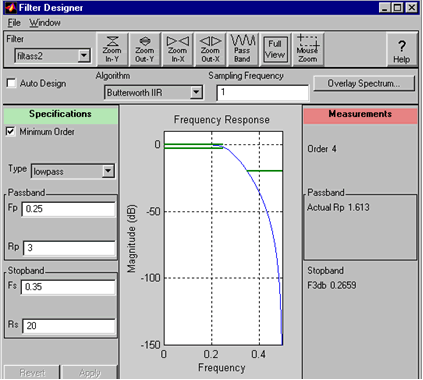Open the File menu
The width and height of the screenshot is (423, 380).
[14, 23]
